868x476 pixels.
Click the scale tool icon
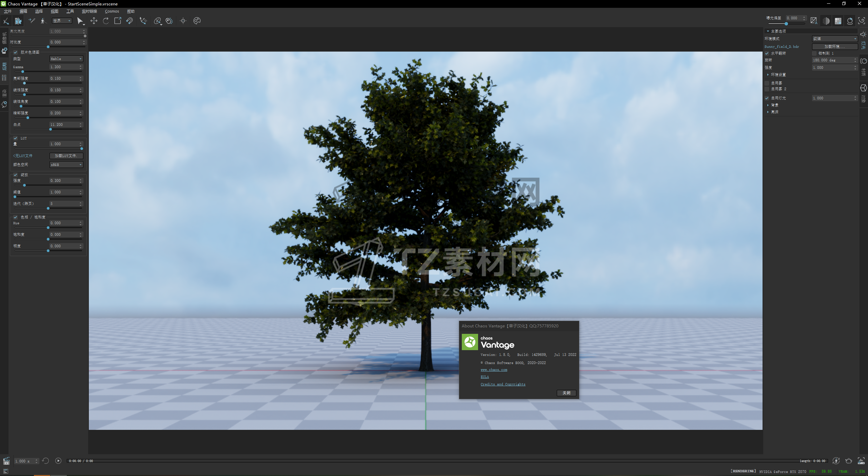[x=118, y=21]
